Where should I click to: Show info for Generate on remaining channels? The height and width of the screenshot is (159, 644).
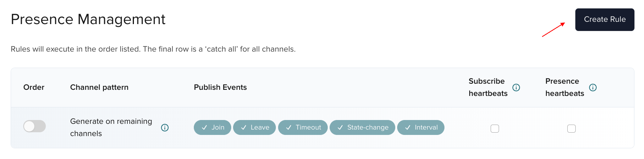(165, 128)
